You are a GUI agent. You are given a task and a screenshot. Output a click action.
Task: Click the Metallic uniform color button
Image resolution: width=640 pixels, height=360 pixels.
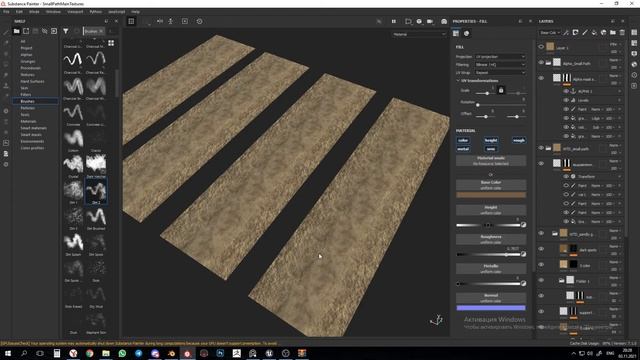tap(491, 269)
